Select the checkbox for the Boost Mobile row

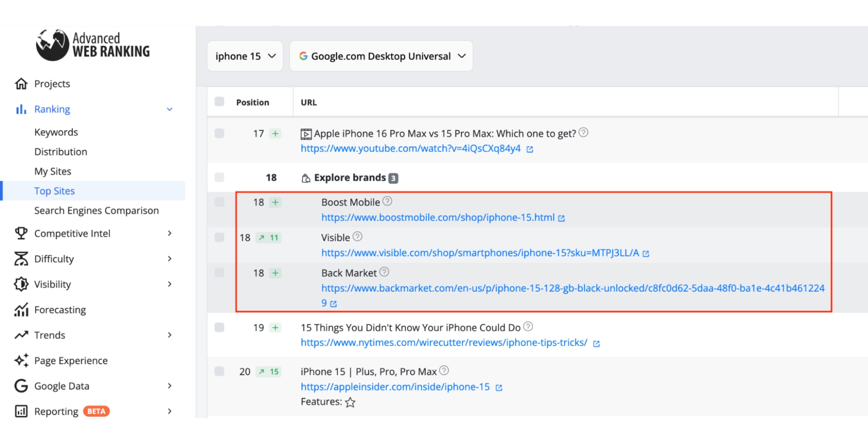[x=219, y=202]
